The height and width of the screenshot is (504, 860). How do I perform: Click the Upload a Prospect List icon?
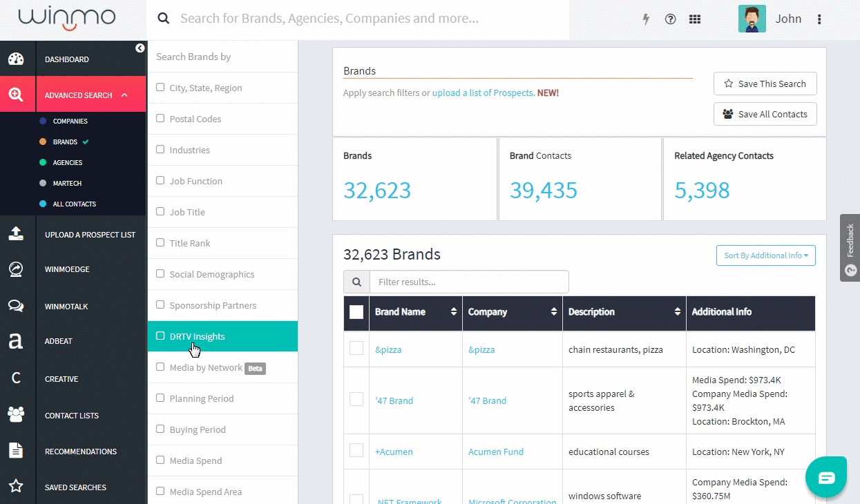tap(16, 234)
